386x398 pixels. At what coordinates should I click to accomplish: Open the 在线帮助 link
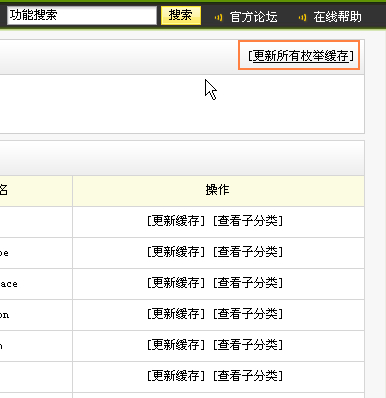[x=337, y=17]
